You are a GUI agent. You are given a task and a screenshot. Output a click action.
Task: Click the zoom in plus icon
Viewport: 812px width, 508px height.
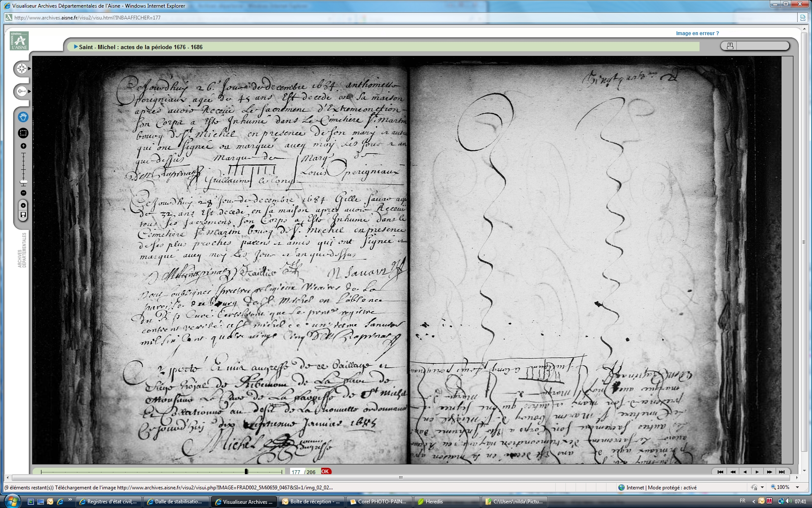pos(23,146)
